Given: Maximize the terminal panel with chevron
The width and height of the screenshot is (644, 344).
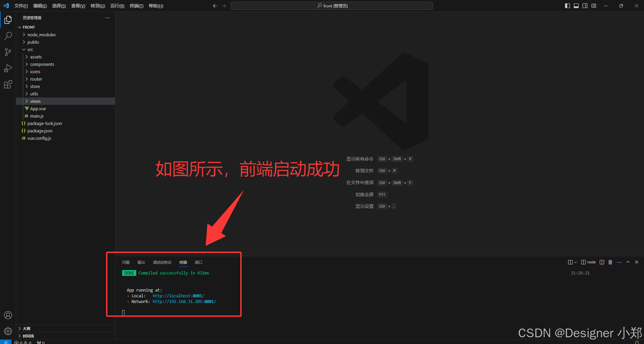Looking at the screenshot, I should pos(628,262).
